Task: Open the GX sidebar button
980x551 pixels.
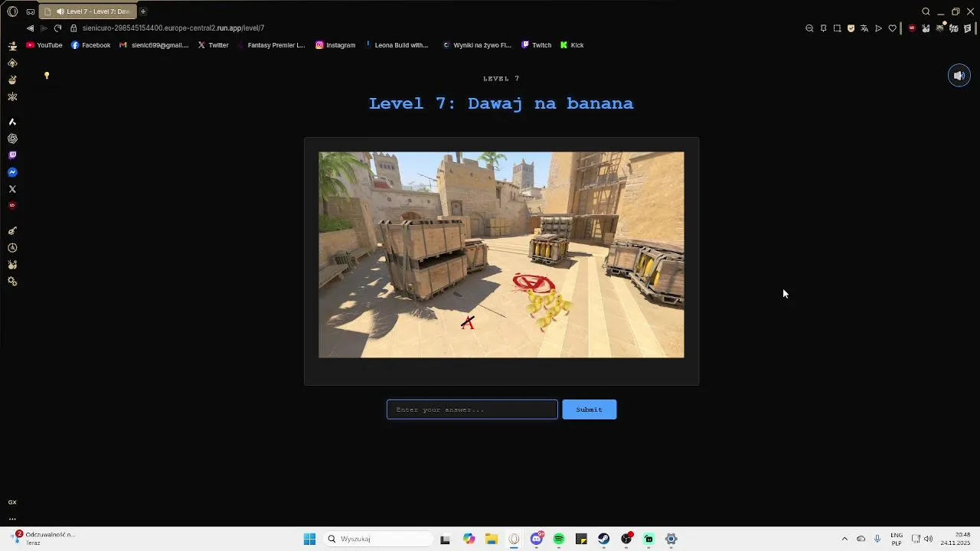Action: (x=12, y=503)
